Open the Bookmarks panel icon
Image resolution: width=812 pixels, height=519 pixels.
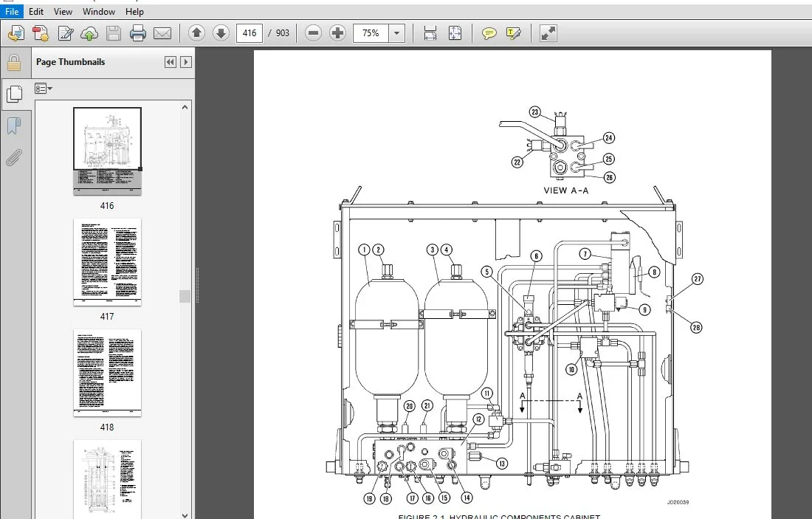(x=14, y=126)
